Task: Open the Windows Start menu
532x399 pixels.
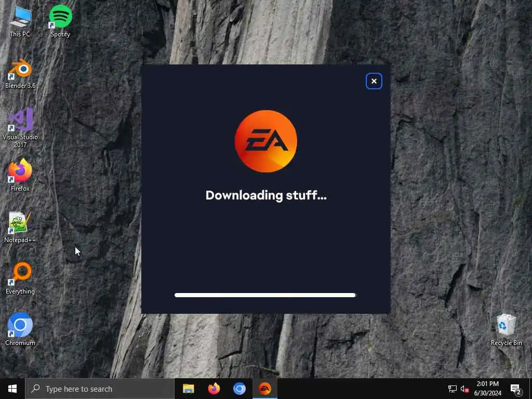Action: coord(12,389)
